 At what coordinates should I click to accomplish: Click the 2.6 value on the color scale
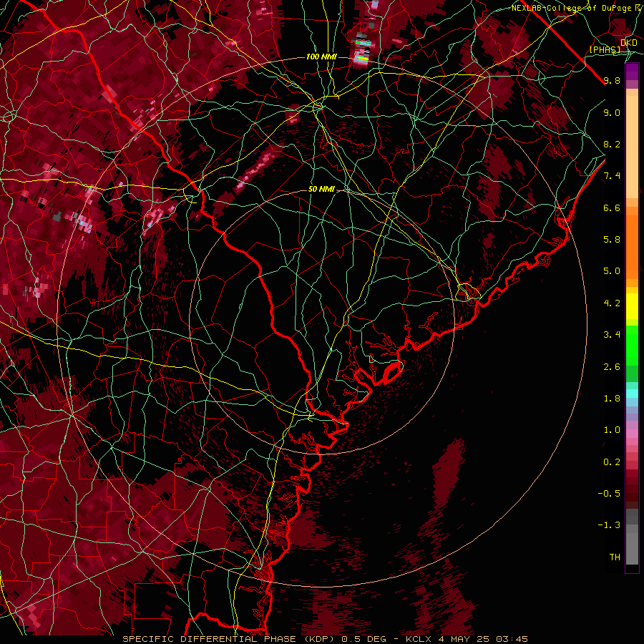point(612,367)
